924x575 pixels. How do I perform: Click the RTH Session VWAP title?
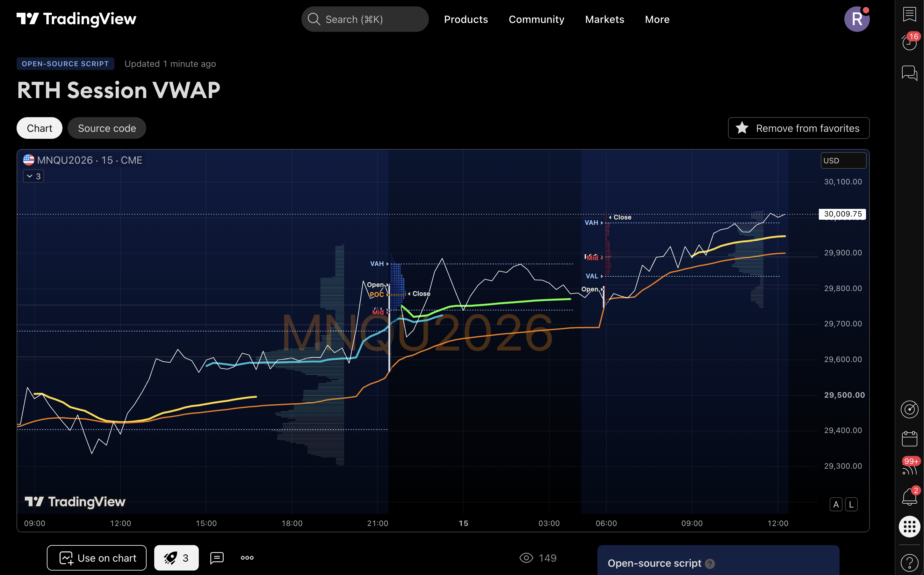[118, 90]
